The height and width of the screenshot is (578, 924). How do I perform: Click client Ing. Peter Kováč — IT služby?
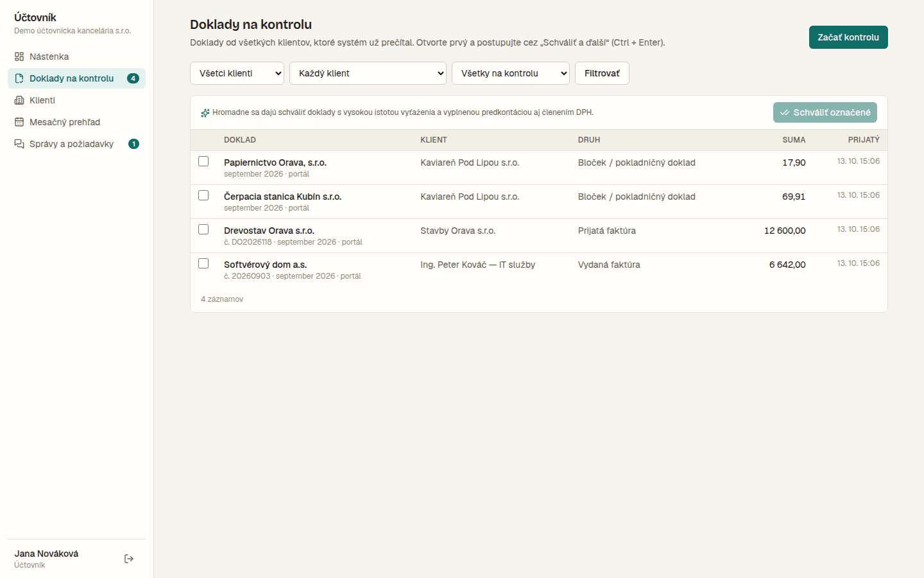click(x=478, y=265)
